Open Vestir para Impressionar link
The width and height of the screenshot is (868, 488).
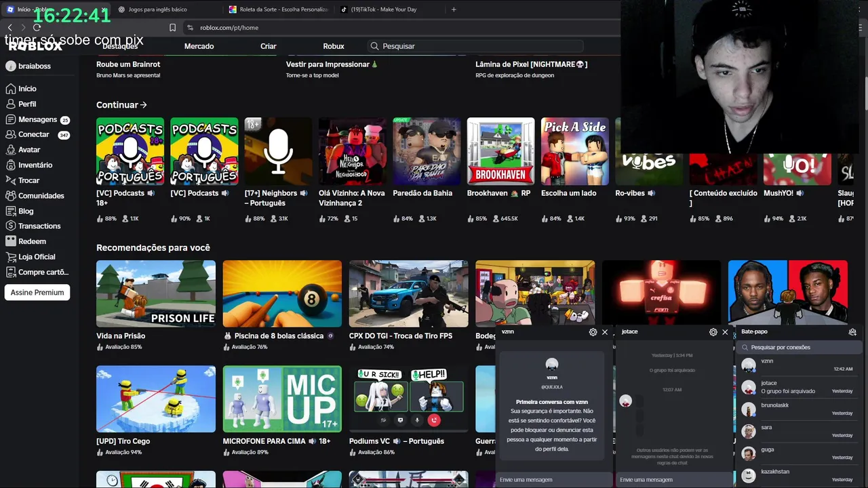[332, 64]
